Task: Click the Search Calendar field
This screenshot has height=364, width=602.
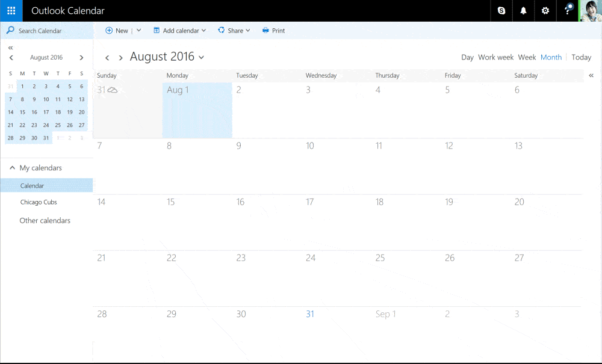Action: 46,31
